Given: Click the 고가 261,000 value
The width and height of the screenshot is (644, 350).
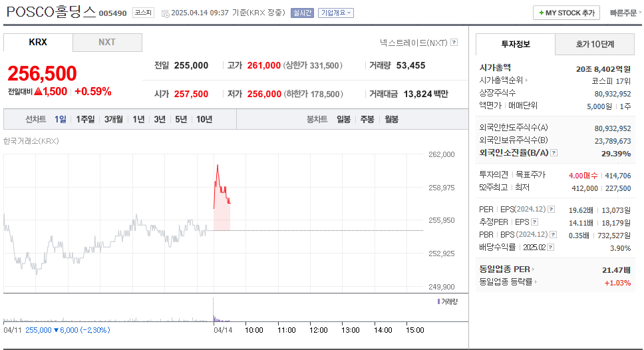Looking at the screenshot, I should point(263,66).
